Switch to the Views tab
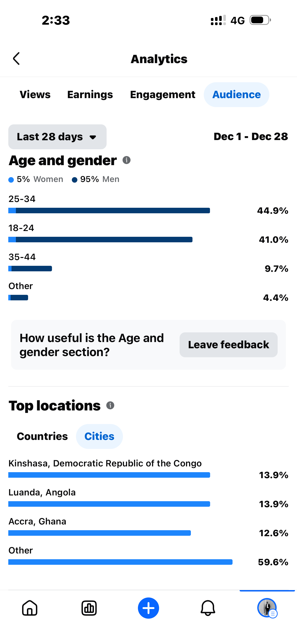 coord(35,94)
